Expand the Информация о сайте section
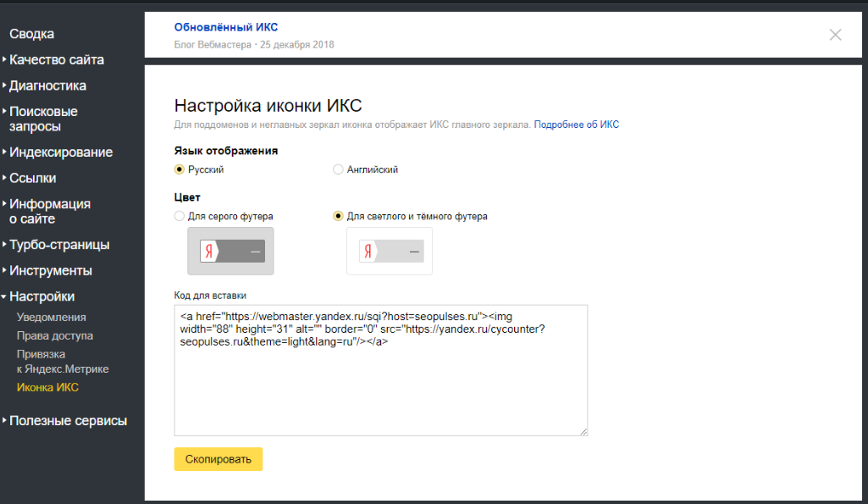Screen dimensions: 868x504 click(50, 211)
